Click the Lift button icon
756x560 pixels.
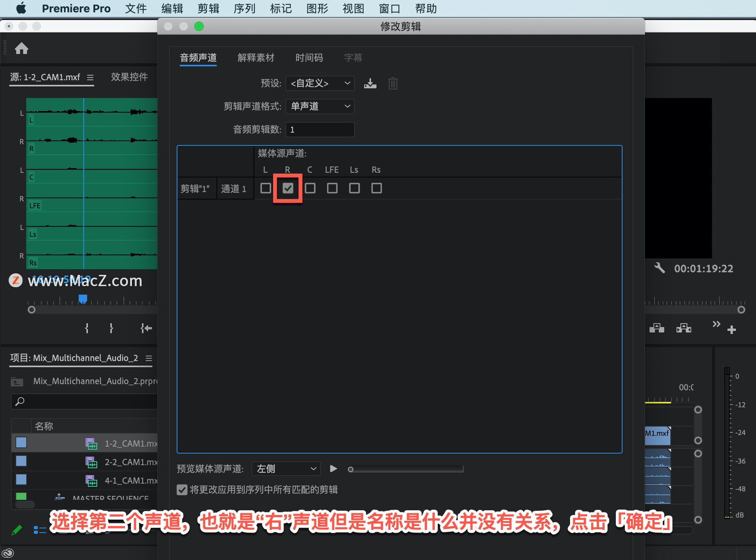657,328
